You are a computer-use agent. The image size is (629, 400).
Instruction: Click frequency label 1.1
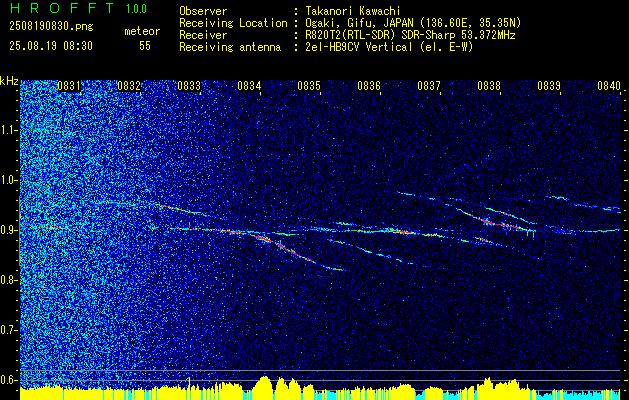click(8, 130)
